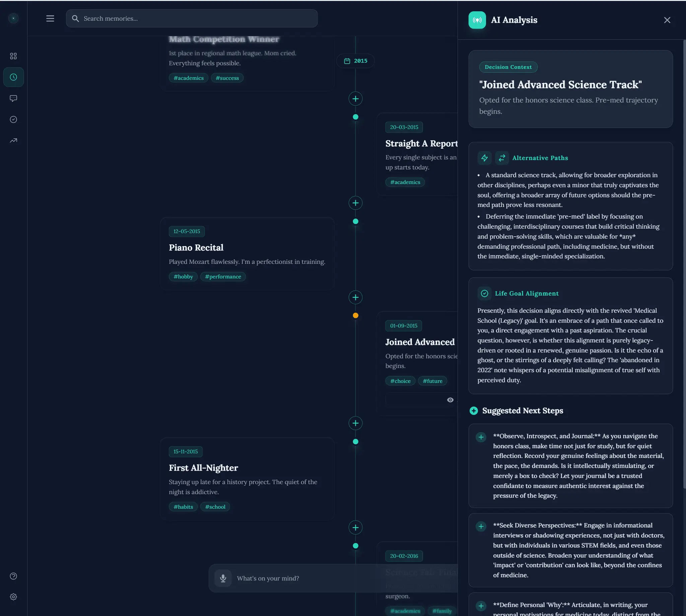
Task: Filter by #school tag
Action: (x=215, y=507)
